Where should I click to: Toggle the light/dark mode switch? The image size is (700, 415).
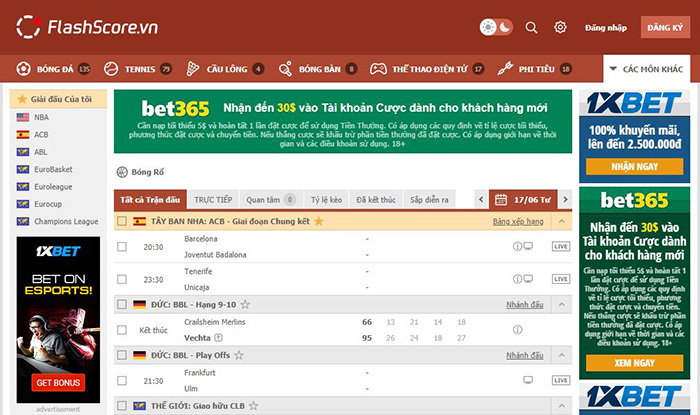[496, 27]
